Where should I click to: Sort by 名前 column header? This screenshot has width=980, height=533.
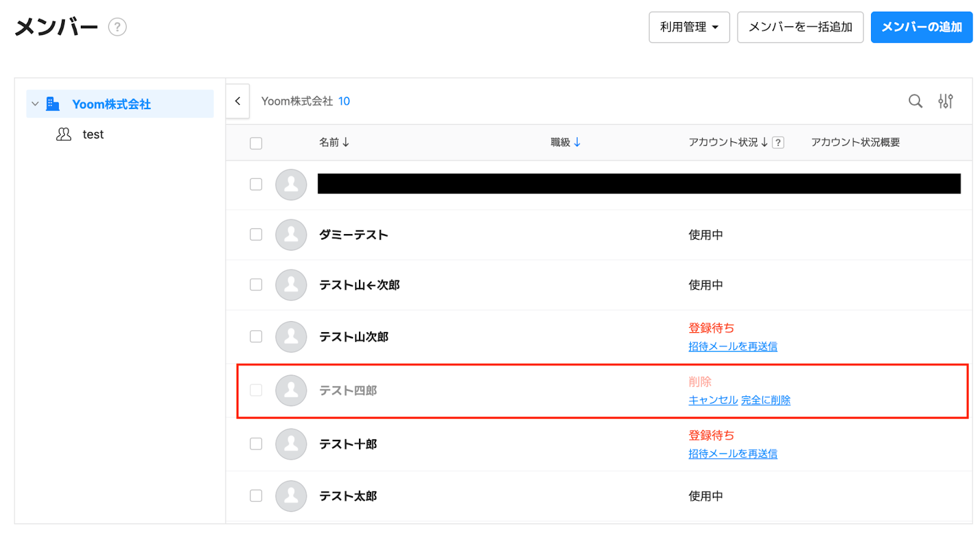tap(334, 142)
